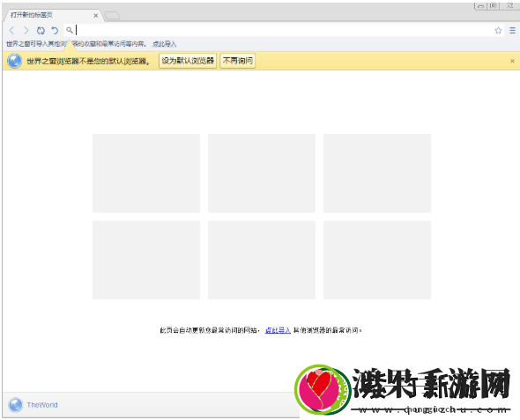Click the text 世界之窗浏览器不是您的默认浏览器
The image size is (520, 420).
(x=87, y=61)
